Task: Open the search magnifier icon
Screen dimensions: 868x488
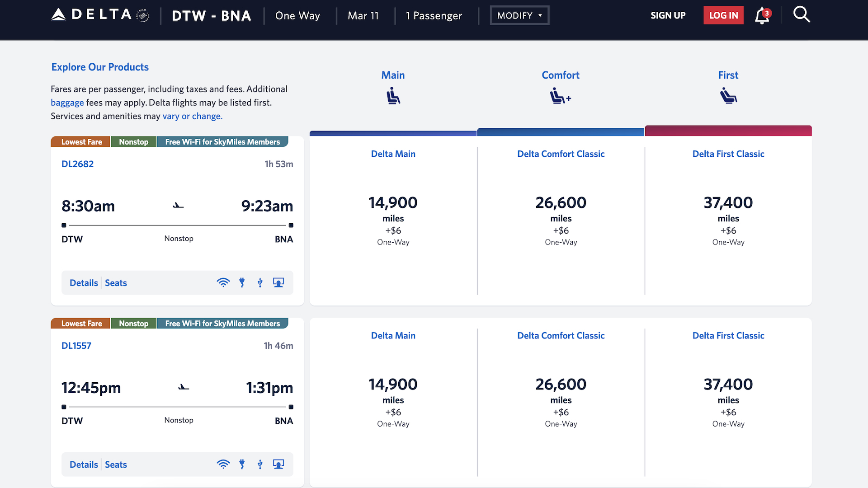Action: 802,14
